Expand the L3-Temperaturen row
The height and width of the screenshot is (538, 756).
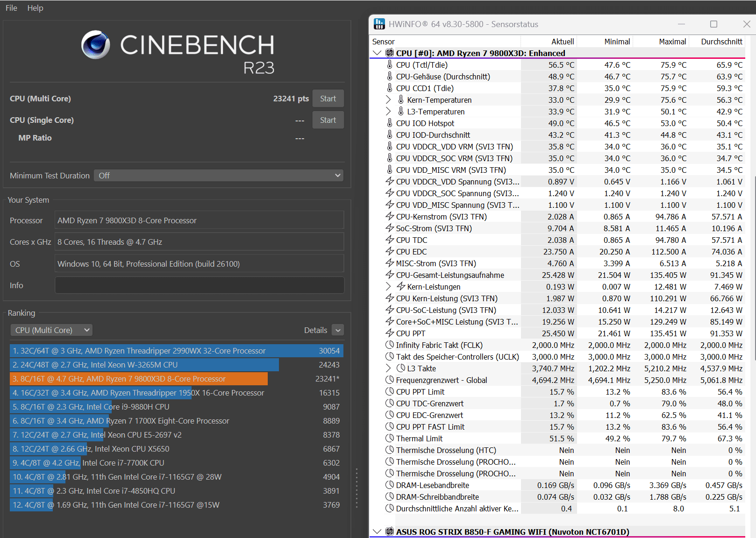coord(388,112)
